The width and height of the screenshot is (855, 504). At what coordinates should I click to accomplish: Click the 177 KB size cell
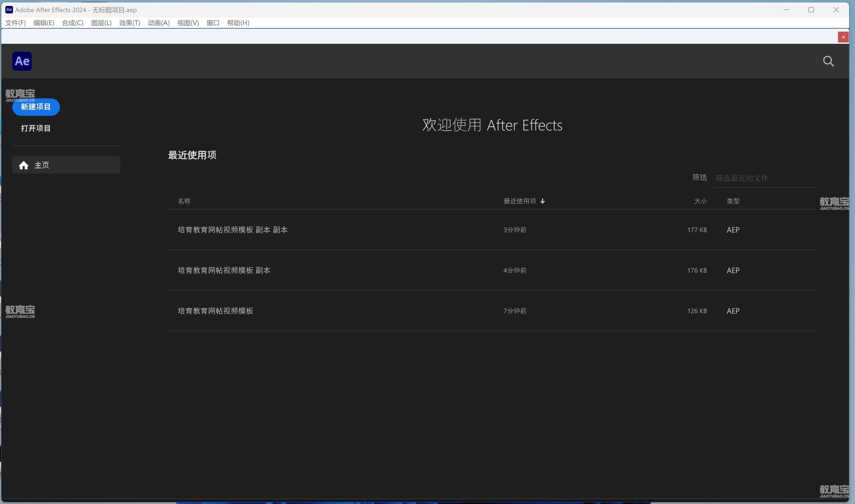[x=697, y=230]
